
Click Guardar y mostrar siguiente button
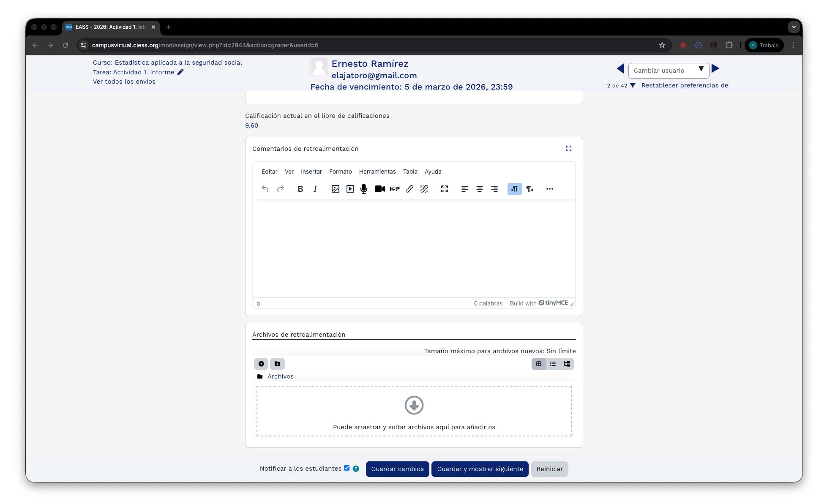[480, 469]
